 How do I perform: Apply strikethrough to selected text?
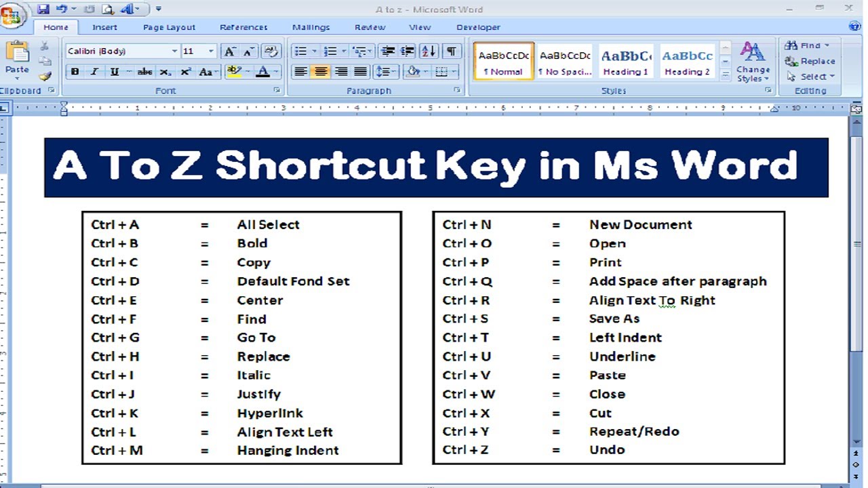(146, 70)
